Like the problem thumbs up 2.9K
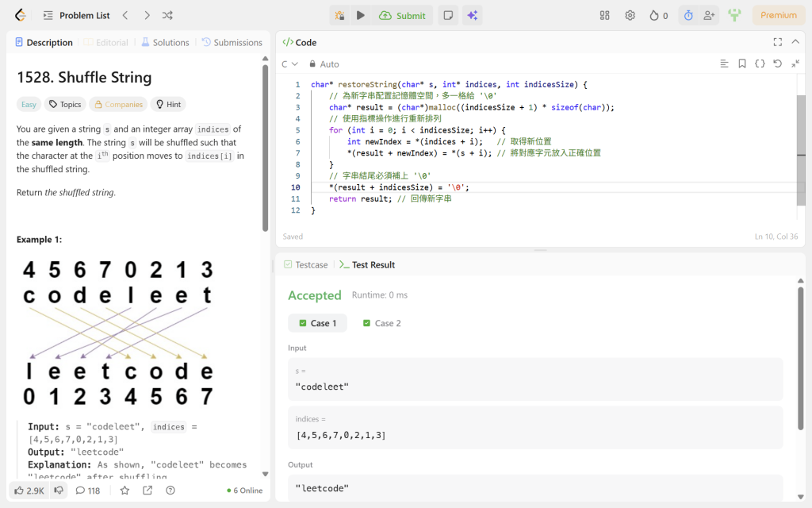The height and width of the screenshot is (508, 812). point(29,491)
